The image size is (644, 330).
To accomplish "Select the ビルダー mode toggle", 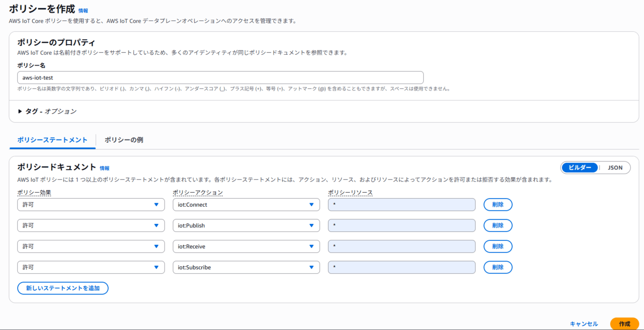I will click(x=580, y=168).
